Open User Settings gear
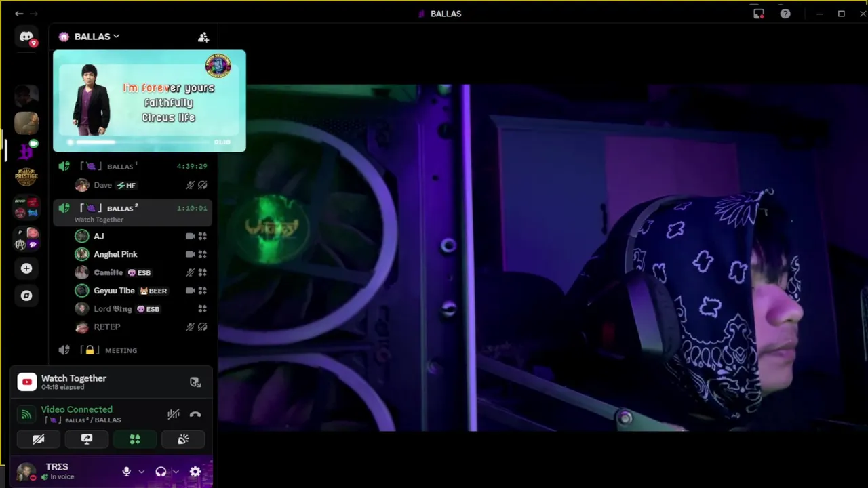Screen dimensions: 868x488 (x=195, y=472)
